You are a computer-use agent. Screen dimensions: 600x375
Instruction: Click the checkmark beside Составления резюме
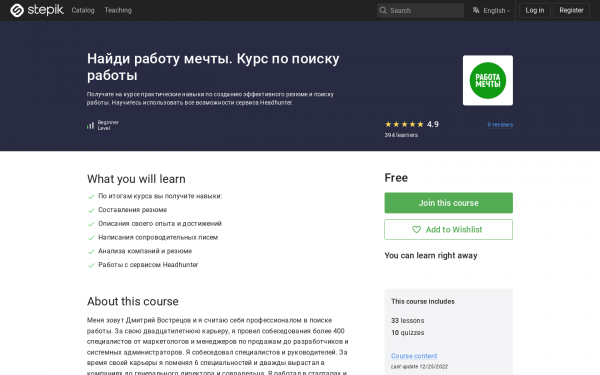[91, 210]
